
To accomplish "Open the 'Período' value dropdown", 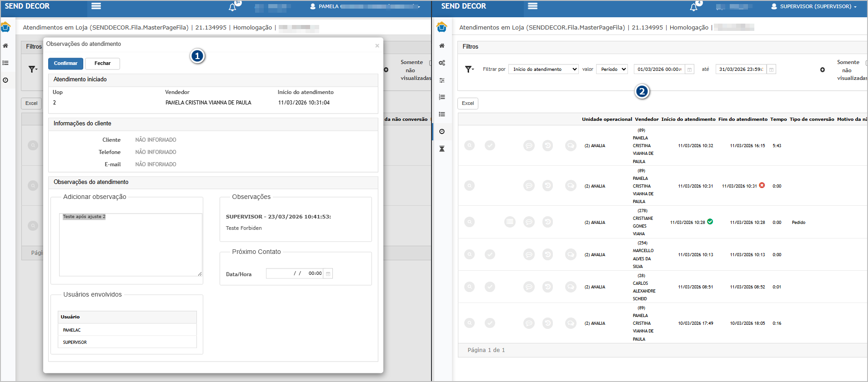I will (612, 69).
